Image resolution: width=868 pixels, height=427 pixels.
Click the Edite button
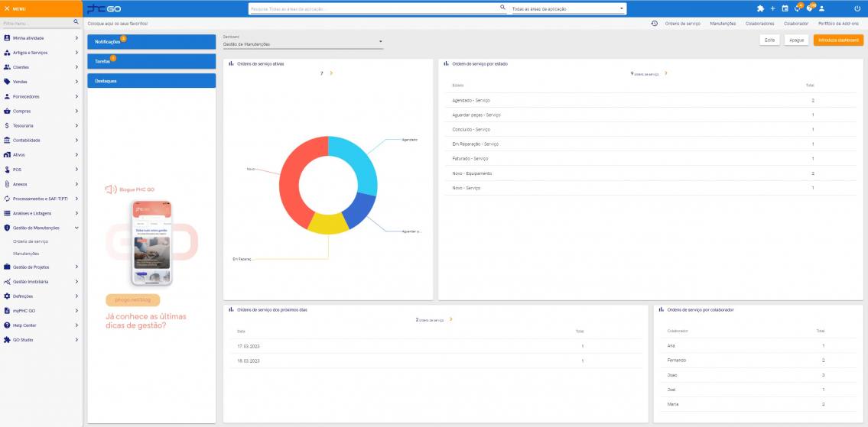click(x=769, y=40)
